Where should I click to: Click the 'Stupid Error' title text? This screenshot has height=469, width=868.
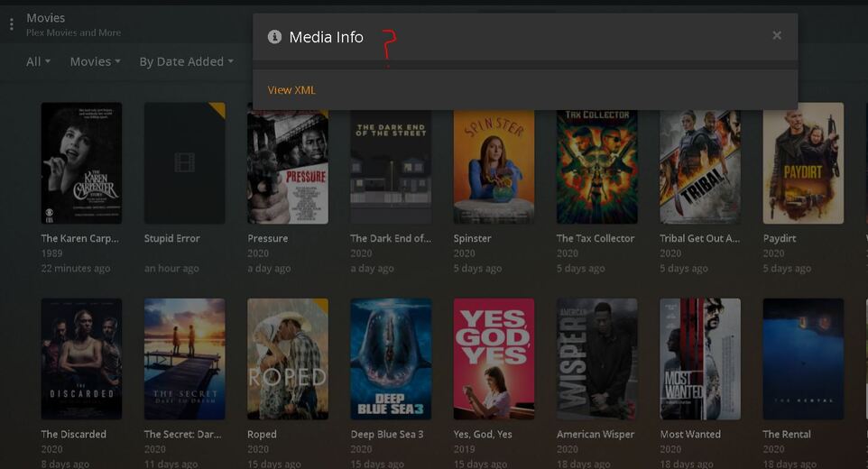point(171,238)
